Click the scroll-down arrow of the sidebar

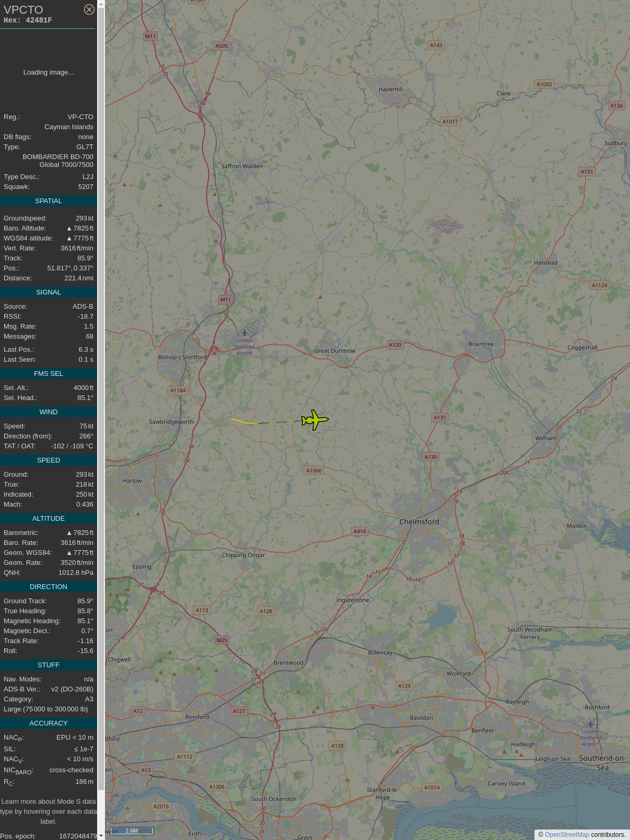tap(101, 836)
